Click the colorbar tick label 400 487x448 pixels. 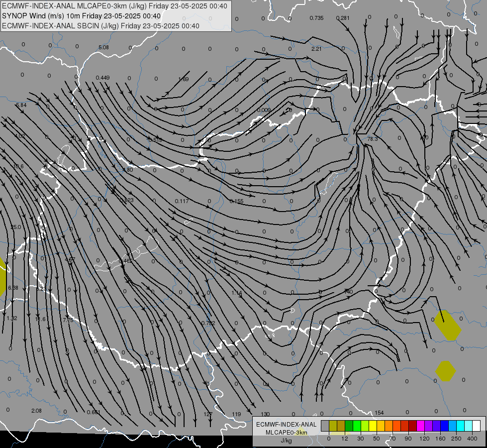472,439
